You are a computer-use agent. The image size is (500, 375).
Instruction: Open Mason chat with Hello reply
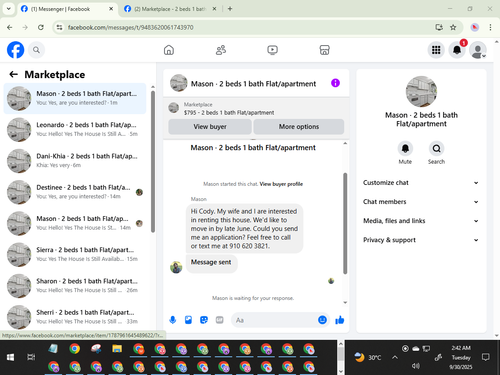pos(75,223)
